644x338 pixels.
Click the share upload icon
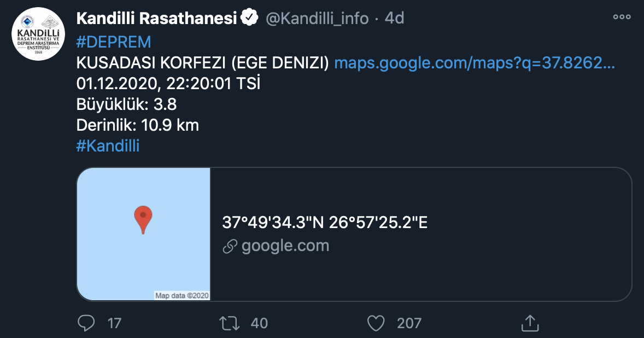click(529, 323)
